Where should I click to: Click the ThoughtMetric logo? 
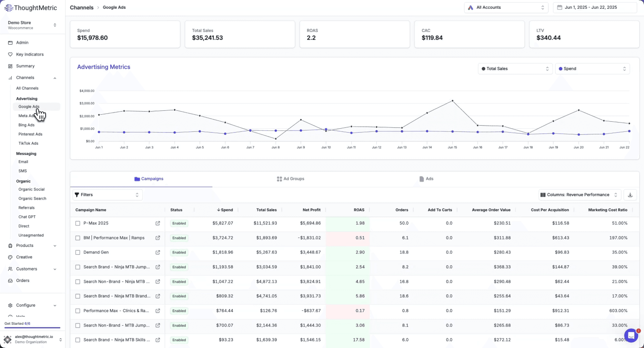31,8
